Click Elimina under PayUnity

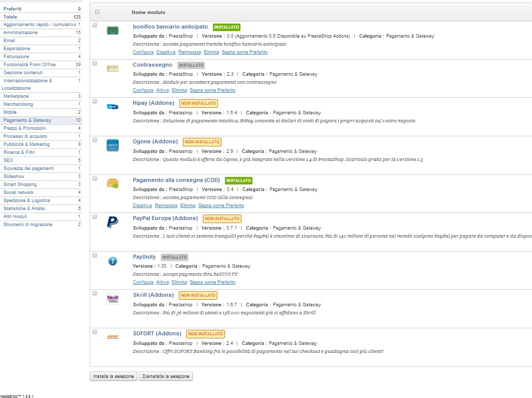pyautogui.click(x=179, y=282)
